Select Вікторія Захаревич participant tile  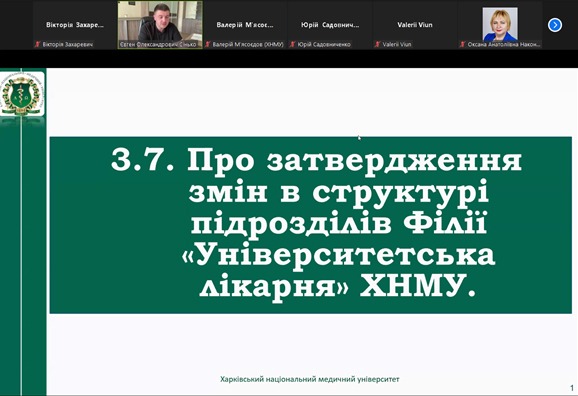tap(75, 25)
